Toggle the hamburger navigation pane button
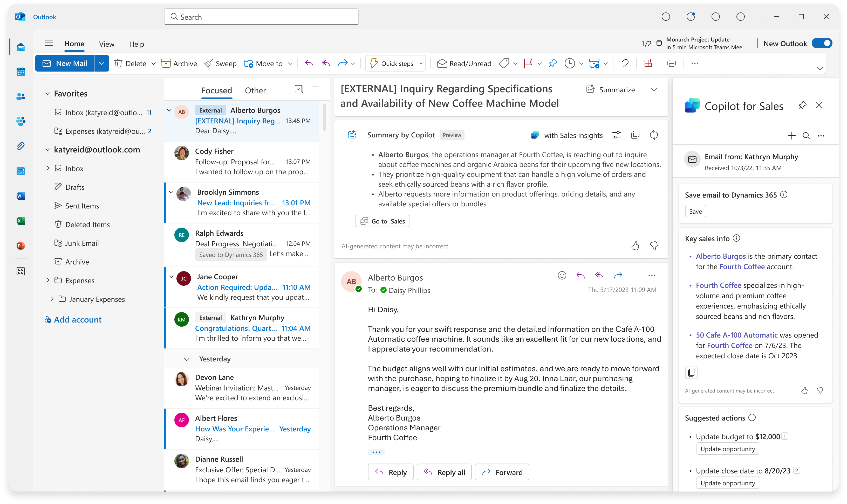 (49, 43)
